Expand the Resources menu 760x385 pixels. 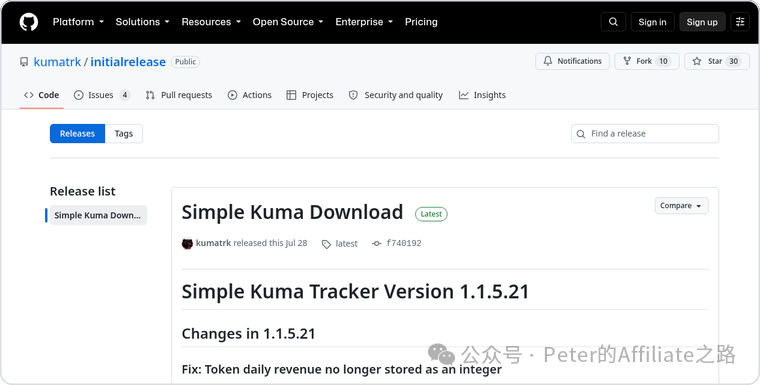[211, 22]
